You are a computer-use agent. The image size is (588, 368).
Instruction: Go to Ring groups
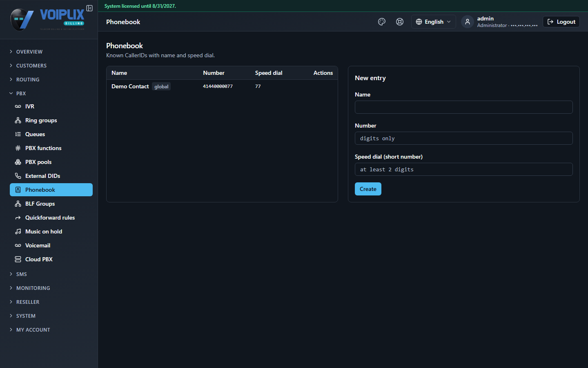coord(51,120)
